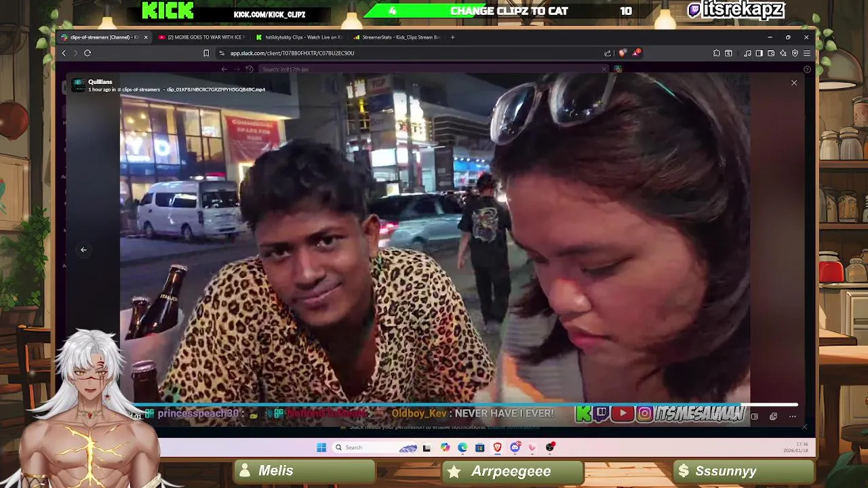Open Microsoft Edge from the taskbar
868x488 pixels.
pyautogui.click(x=462, y=447)
